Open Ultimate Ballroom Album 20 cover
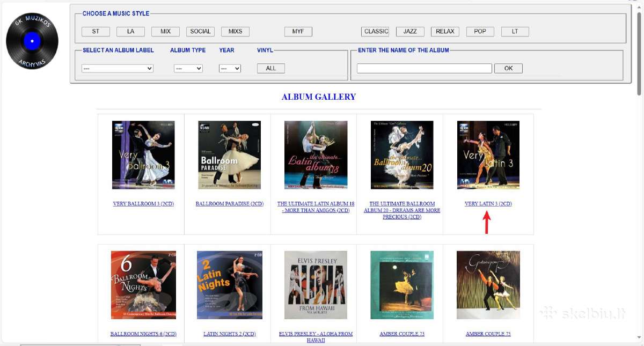The width and height of the screenshot is (644, 346). click(402, 155)
